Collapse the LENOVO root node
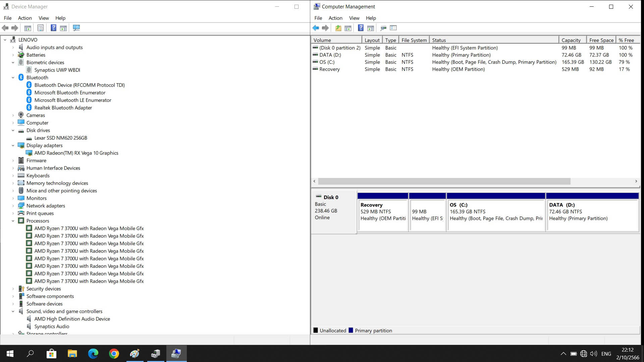This screenshot has width=644, height=362. 5,40
